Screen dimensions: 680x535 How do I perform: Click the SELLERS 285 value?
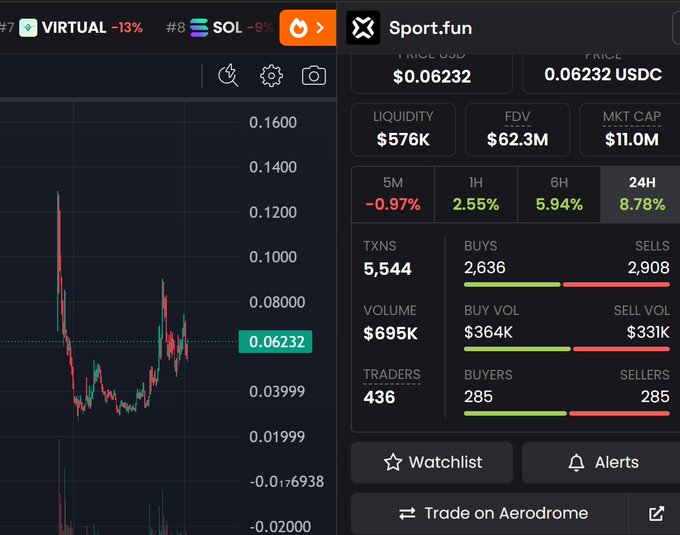pyautogui.click(x=655, y=397)
